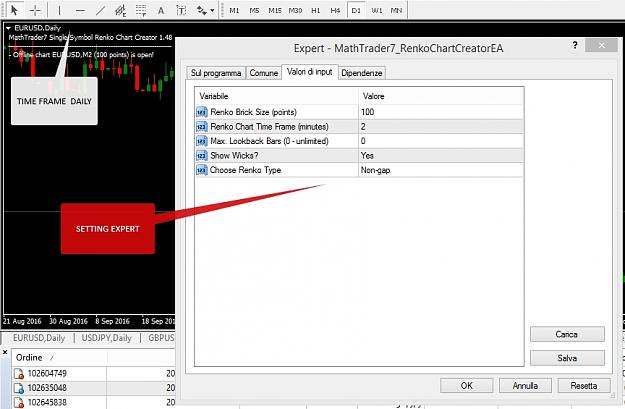
Task: Click the Resetta button
Action: pyautogui.click(x=584, y=385)
